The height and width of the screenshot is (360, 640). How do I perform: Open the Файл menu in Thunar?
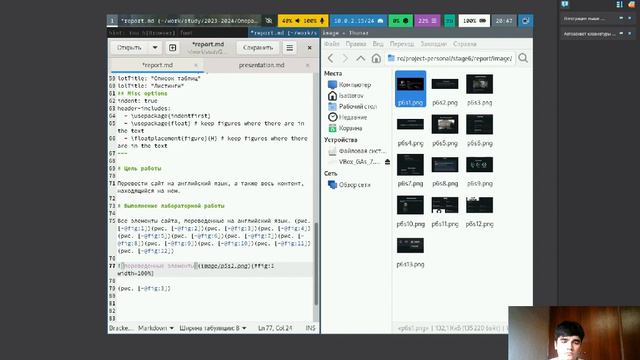point(332,44)
